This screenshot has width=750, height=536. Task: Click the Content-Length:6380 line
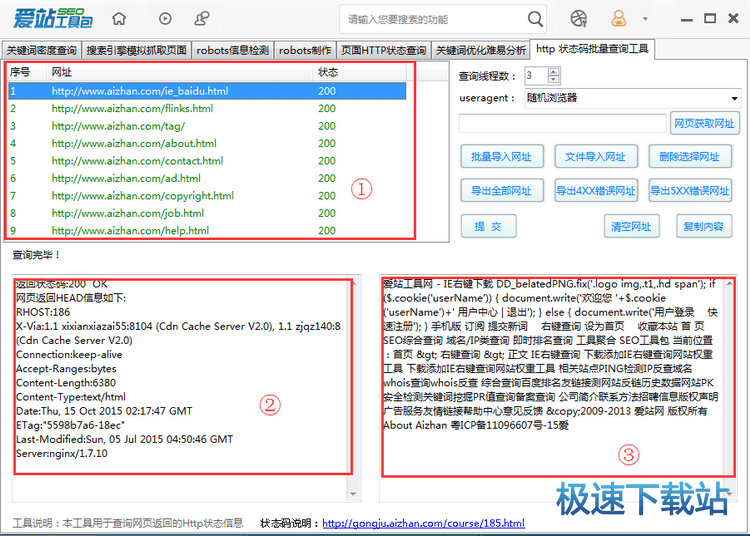point(66,383)
